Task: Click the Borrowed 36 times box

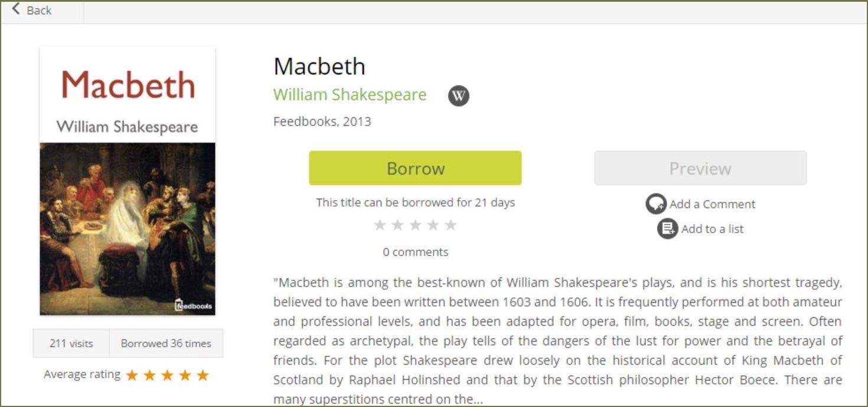Action: 166,343
